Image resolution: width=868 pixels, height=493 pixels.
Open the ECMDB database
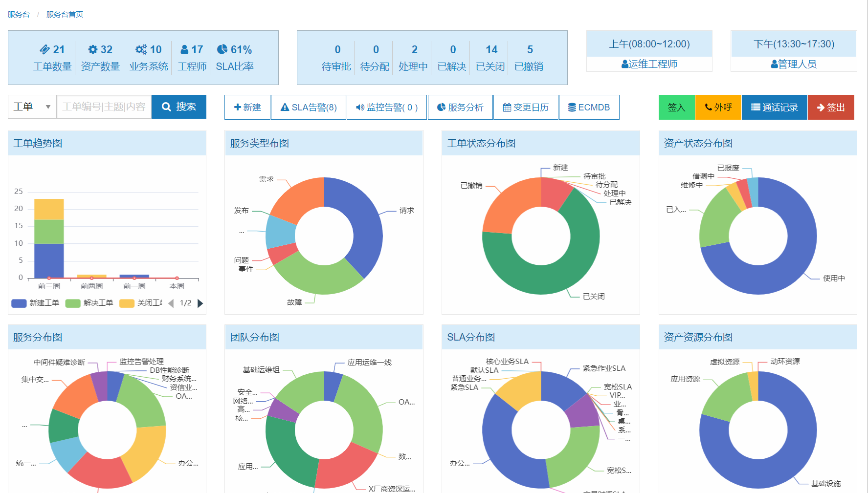pyautogui.click(x=589, y=107)
